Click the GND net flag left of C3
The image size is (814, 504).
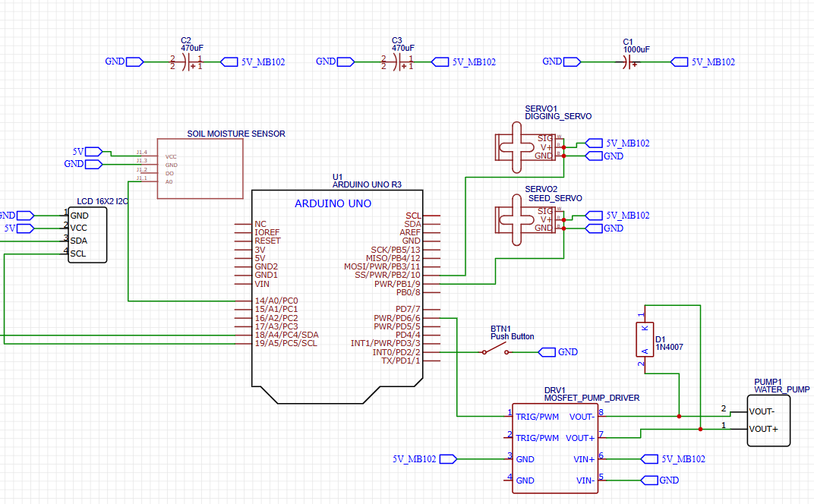pos(345,61)
